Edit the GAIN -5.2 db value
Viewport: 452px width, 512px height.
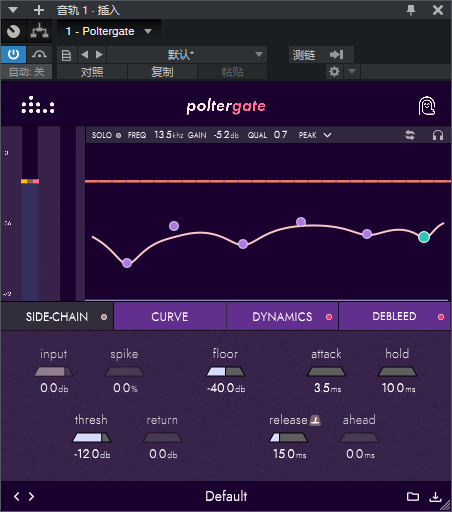click(226, 135)
